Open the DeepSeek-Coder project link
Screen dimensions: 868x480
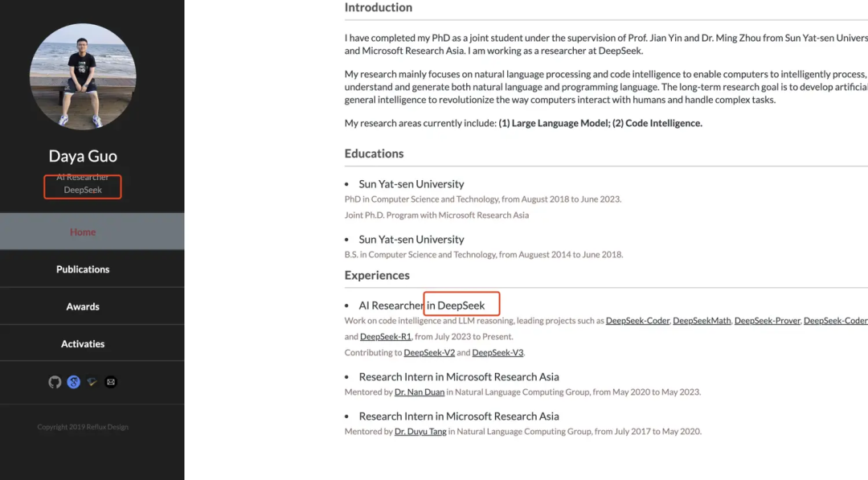pyautogui.click(x=637, y=321)
